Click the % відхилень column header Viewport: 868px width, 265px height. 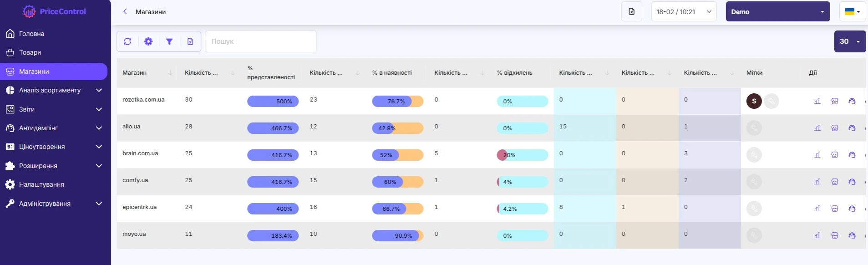tap(514, 73)
